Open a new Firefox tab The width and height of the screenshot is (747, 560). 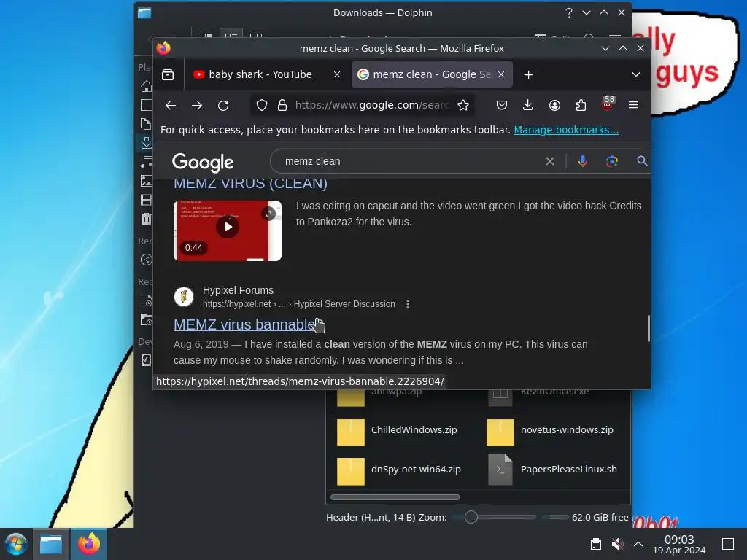click(528, 75)
